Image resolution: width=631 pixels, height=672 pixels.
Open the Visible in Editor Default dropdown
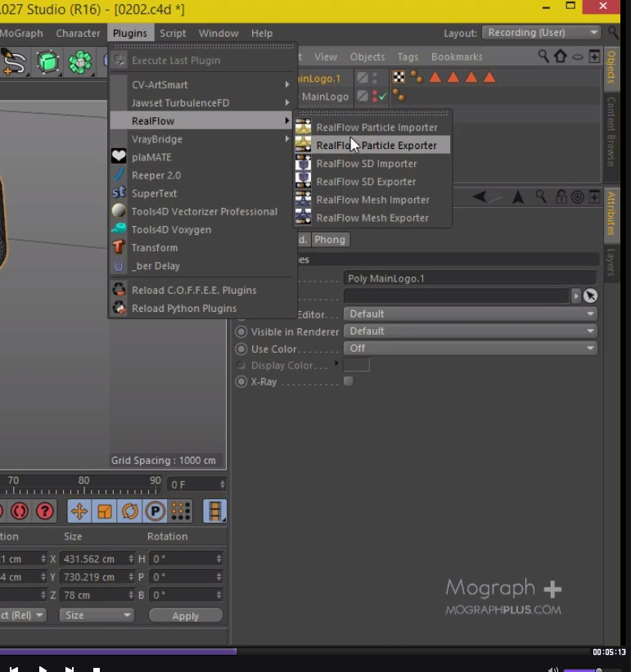[471, 313]
